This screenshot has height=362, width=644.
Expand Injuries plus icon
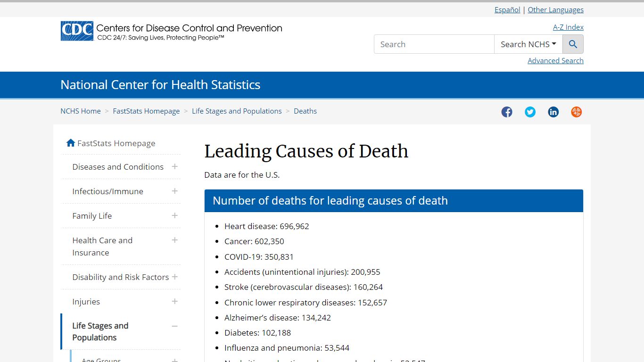[174, 301]
